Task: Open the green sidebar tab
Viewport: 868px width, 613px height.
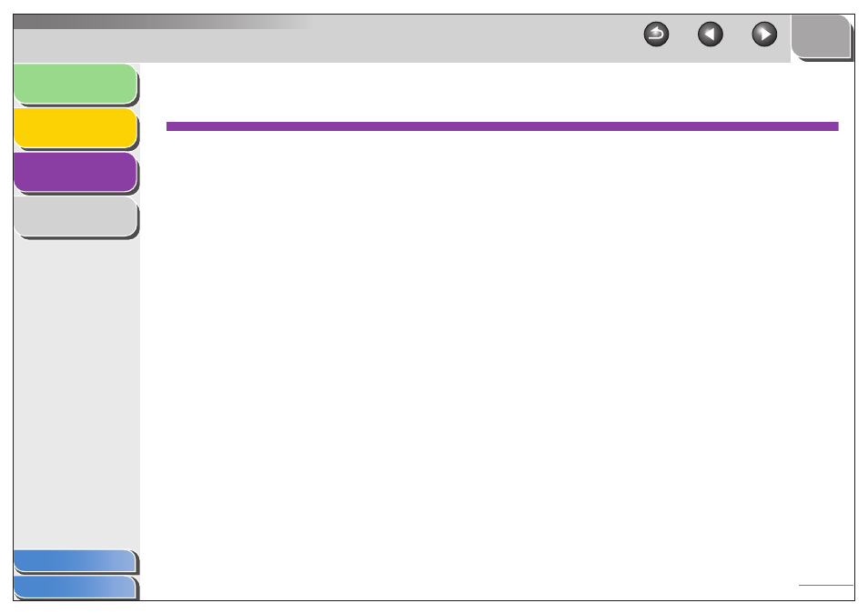Action: coord(76,84)
